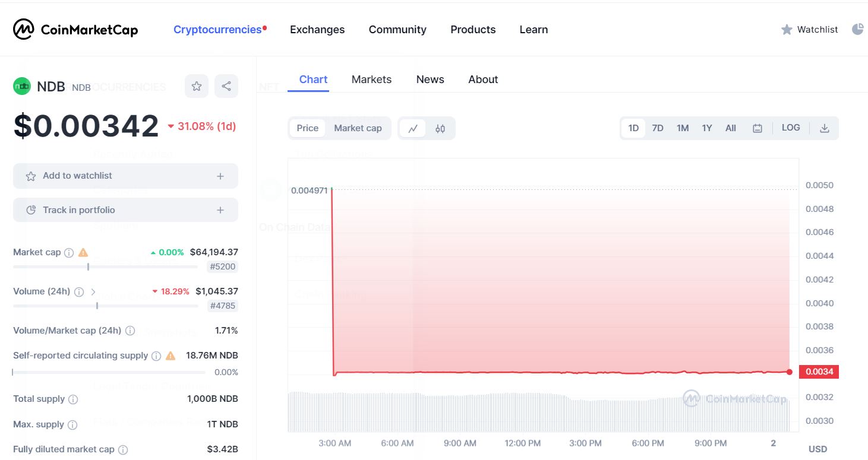Open the Market cap warning triangle
The image size is (868, 460).
83,252
